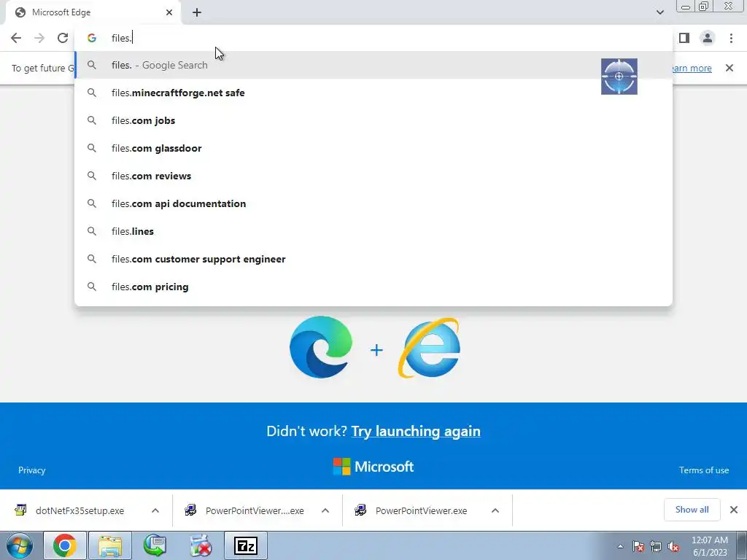Show hidden tray icons arrow
This screenshot has height=560, width=747.
coord(620,547)
